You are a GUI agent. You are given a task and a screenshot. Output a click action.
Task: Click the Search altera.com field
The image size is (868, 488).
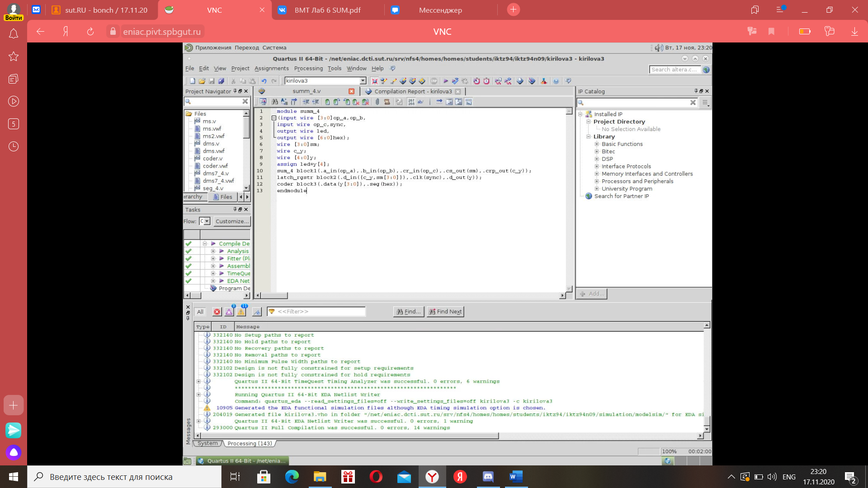coord(675,70)
